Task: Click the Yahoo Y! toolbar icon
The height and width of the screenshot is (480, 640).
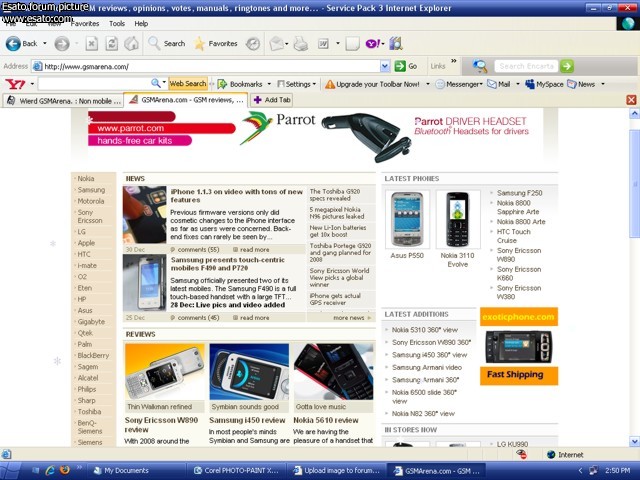Action: pyautogui.click(x=373, y=43)
